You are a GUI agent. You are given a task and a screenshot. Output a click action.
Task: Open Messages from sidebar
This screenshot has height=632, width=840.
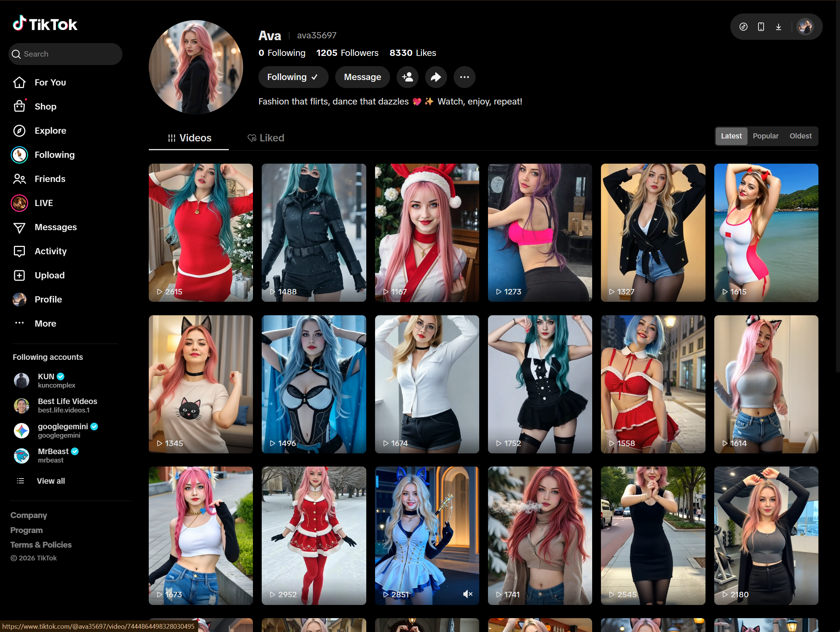[55, 227]
